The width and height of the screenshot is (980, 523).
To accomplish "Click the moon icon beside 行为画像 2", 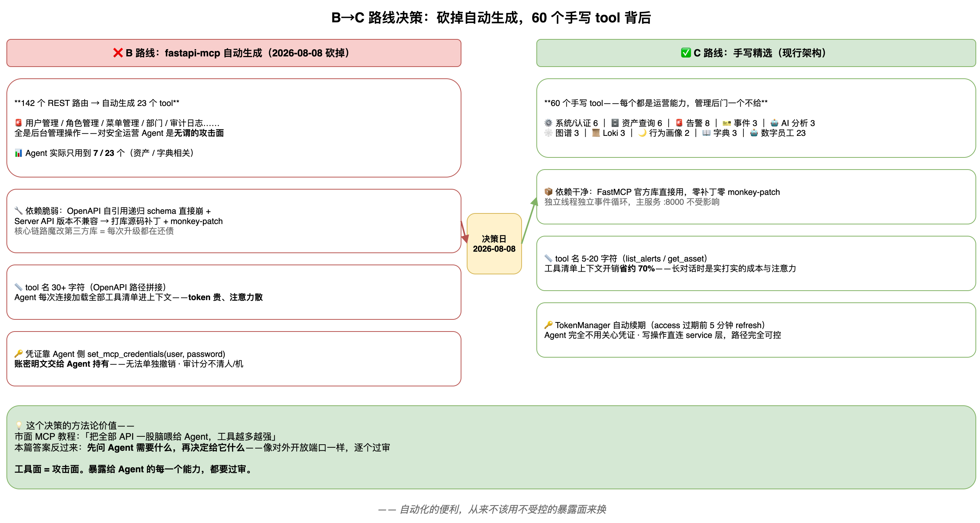I will (642, 133).
